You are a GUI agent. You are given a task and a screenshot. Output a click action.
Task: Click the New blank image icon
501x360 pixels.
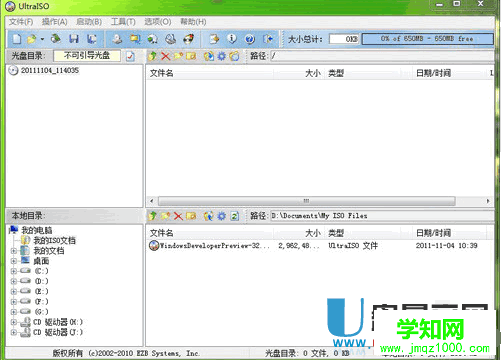pos(17,39)
